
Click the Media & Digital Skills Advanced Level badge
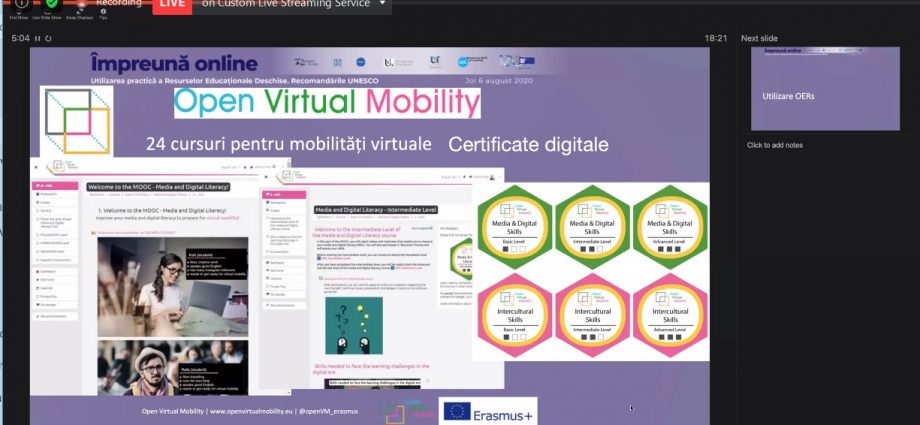(670, 227)
